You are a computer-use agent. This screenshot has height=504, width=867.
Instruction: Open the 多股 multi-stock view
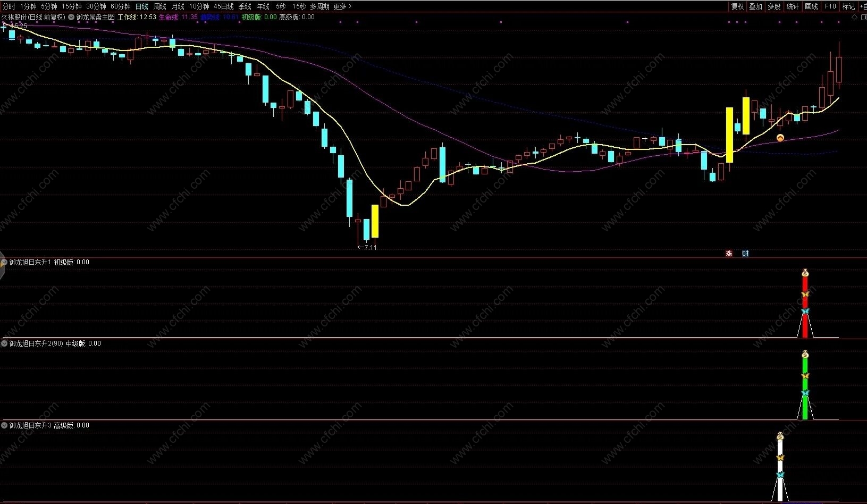pos(774,6)
